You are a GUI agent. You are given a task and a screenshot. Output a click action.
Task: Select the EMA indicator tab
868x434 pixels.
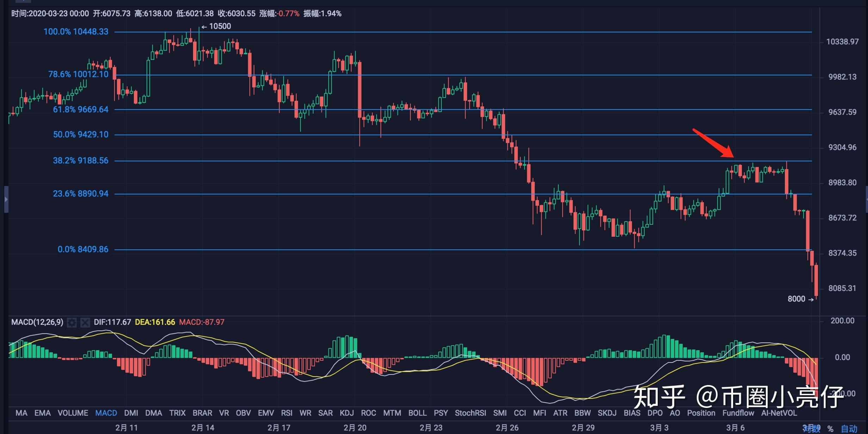coord(42,413)
